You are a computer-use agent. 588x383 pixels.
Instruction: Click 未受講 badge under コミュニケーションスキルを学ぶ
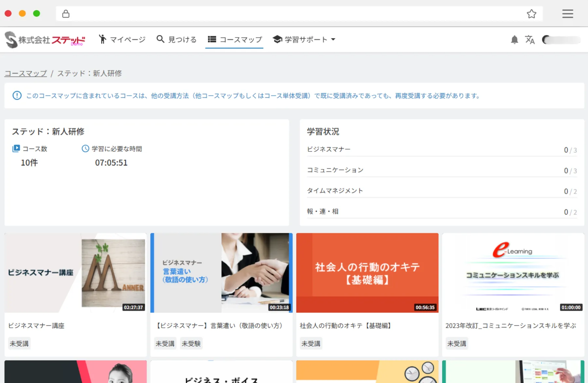(x=457, y=343)
